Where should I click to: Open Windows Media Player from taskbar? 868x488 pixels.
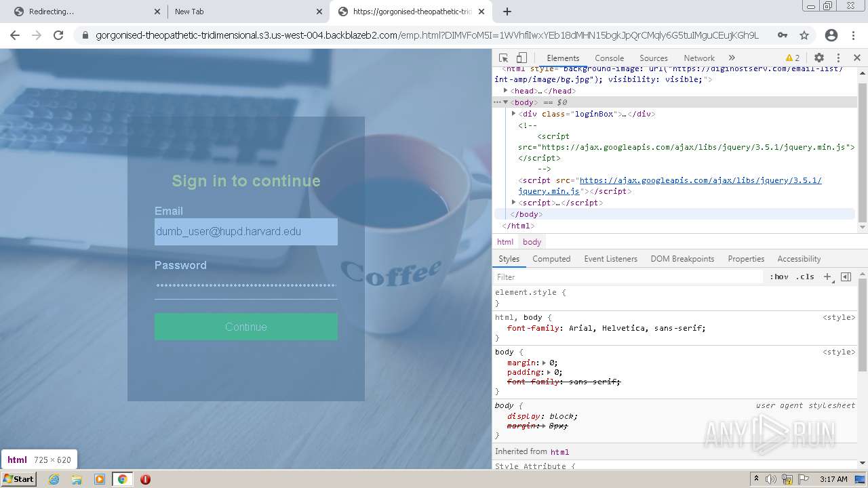click(100, 479)
